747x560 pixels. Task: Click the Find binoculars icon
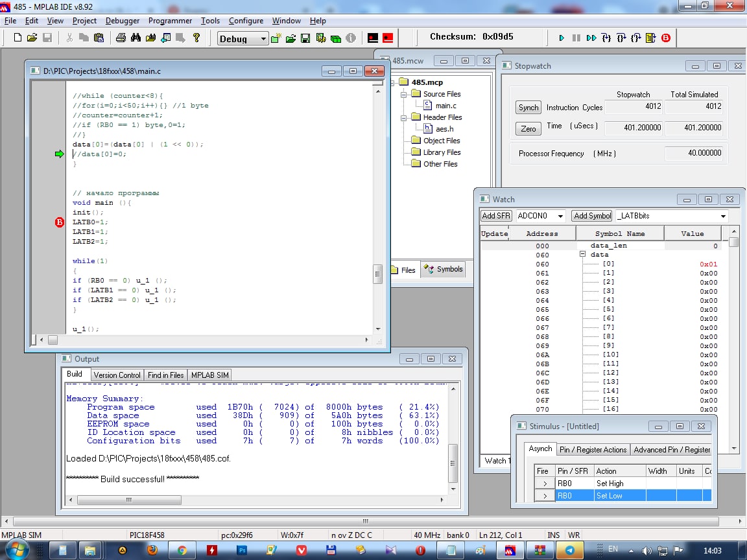pos(136,38)
